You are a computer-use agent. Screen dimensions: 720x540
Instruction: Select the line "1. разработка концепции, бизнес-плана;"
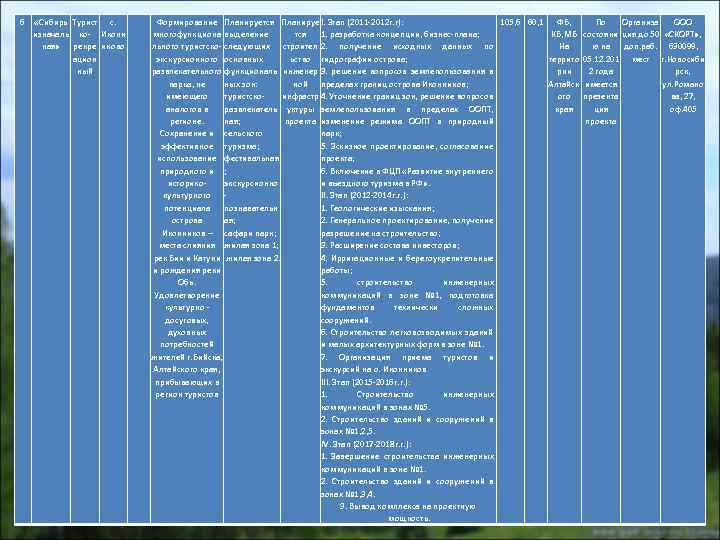pyautogui.click(x=400, y=34)
